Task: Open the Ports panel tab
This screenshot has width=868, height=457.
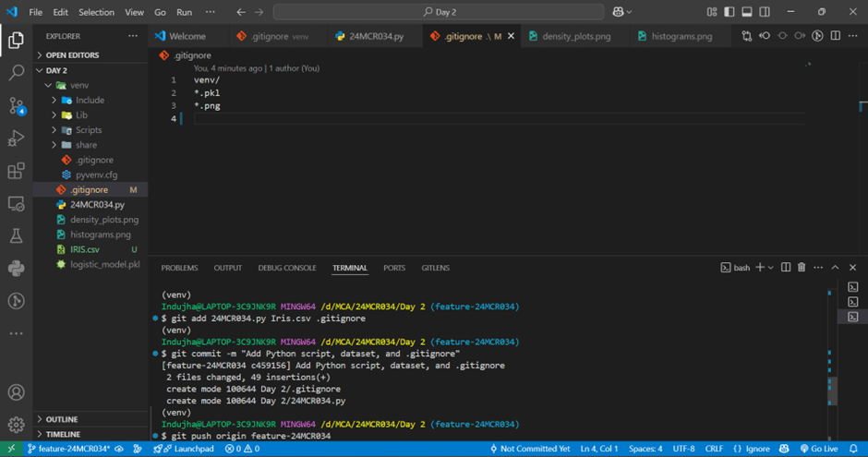Action: (x=394, y=268)
